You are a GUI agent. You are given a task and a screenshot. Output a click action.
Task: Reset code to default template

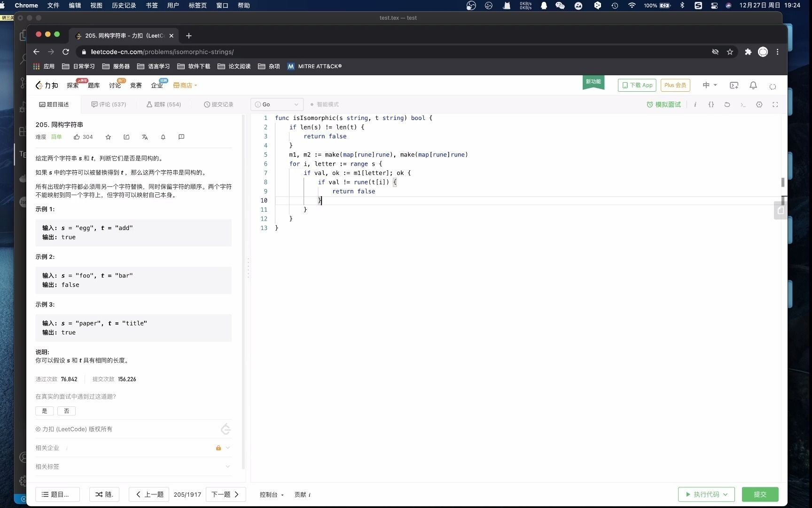(x=727, y=104)
